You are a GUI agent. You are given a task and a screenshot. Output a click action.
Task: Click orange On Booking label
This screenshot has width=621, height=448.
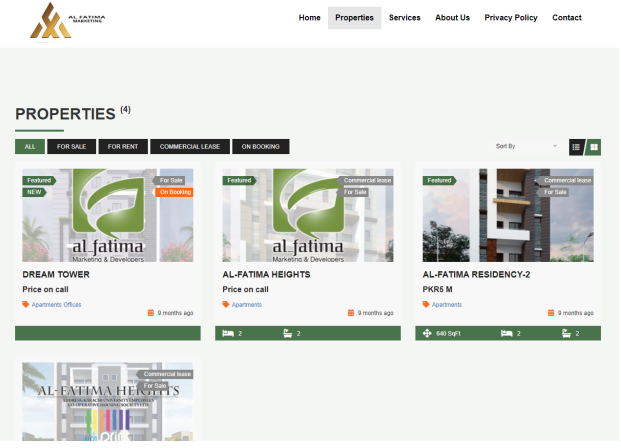(174, 192)
